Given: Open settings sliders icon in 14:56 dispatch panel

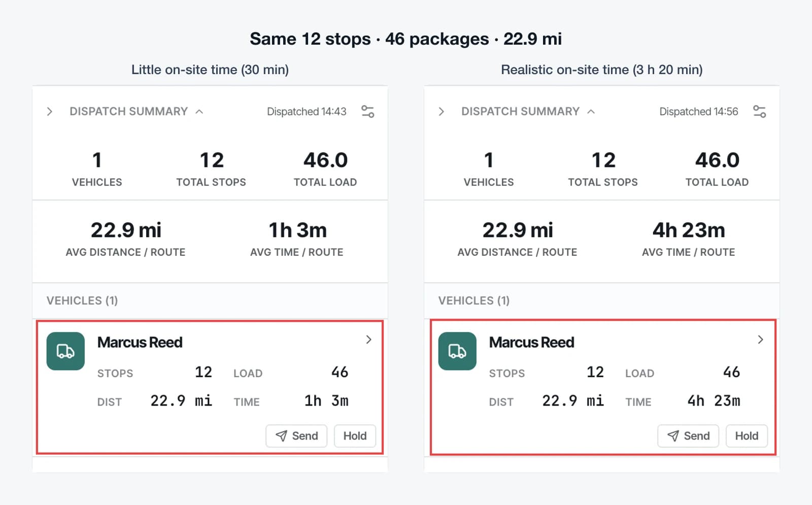Looking at the screenshot, I should tap(759, 111).
